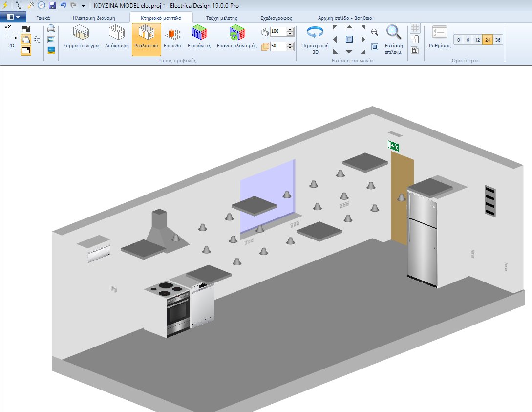Expand the quick access toolbar customize arrow

point(83,5)
